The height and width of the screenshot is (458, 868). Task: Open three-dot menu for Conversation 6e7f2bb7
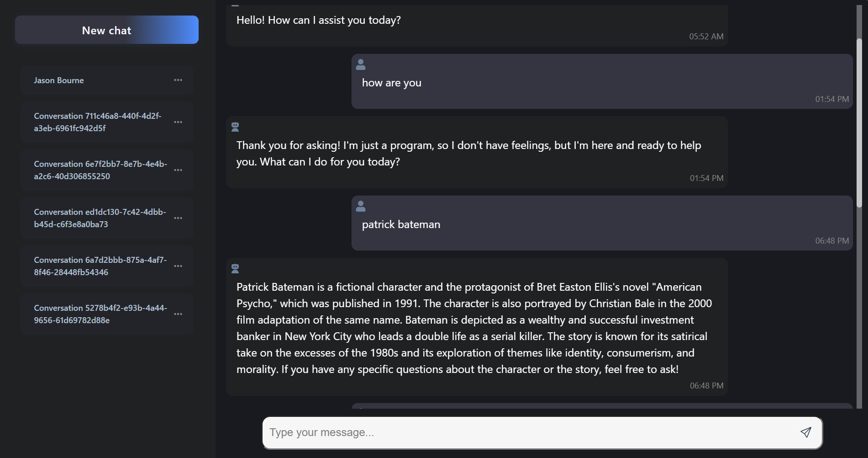click(178, 170)
